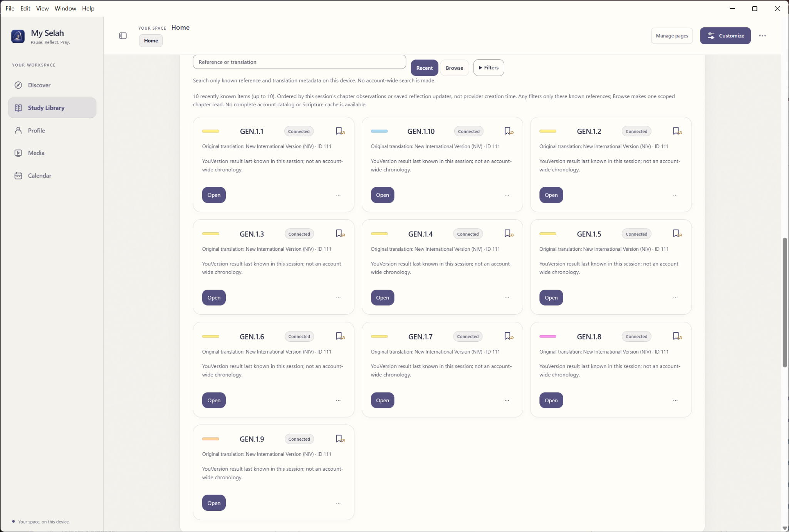Open the Discover compass icon
Screen dimensions: 789x532
click(x=18, y=85)
